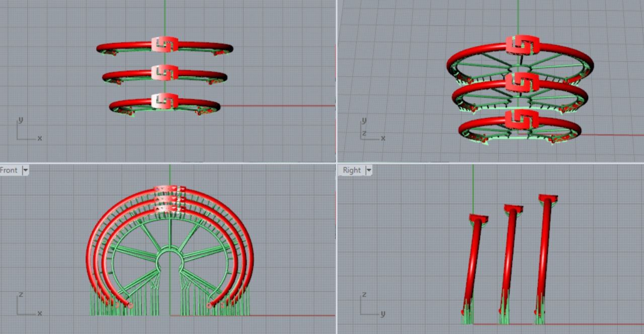Image resolution: width=644 pixels, height=334 pixels.
Task: Click the axis icon in the Front viewport
Action: point(26,305)
